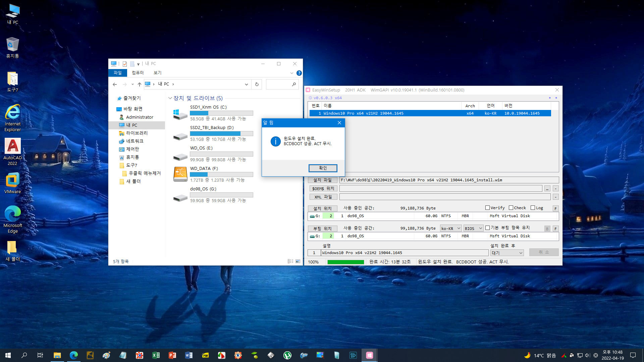Viewport: 644px width, 362px height.
Task: Refresh the Explorer view
Action: tap(257, 84)
